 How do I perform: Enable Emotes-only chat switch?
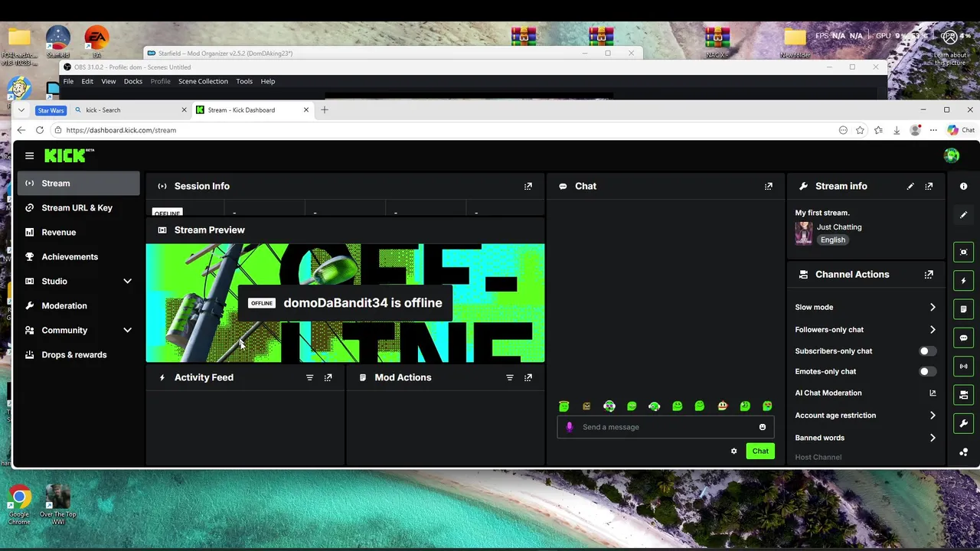click(x=926, y=372)
